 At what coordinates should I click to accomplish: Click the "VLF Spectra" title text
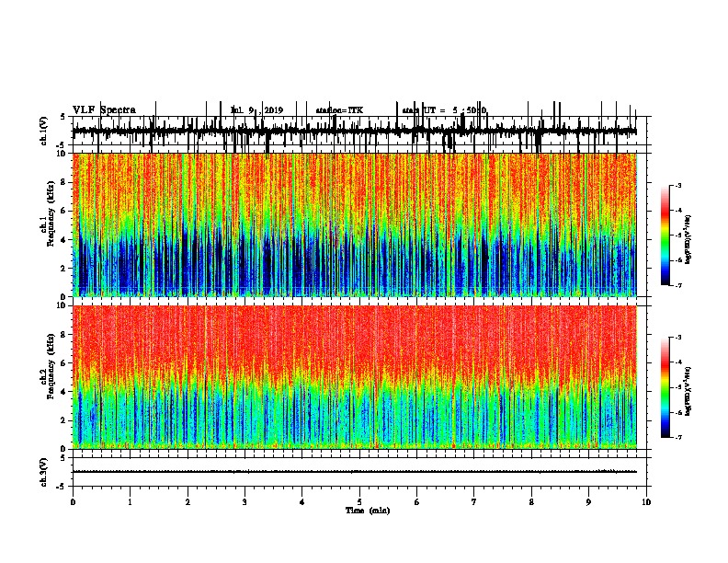pyautogui.click(x=104, y=110)
